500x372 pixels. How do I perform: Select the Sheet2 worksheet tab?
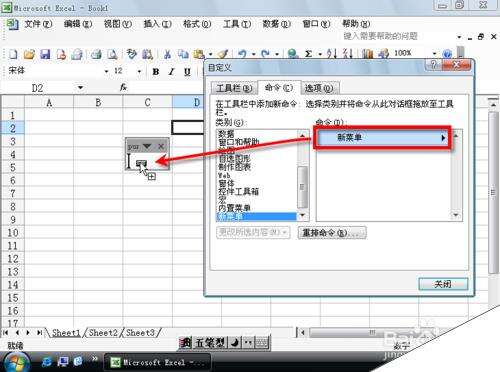tap(103, 332)
